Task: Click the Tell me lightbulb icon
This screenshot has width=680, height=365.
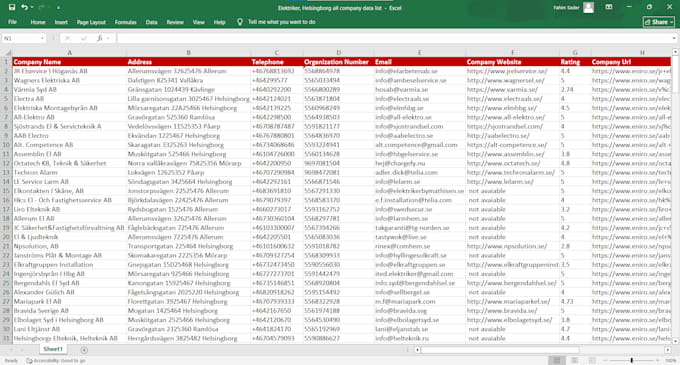Action: tap(240, 22)
